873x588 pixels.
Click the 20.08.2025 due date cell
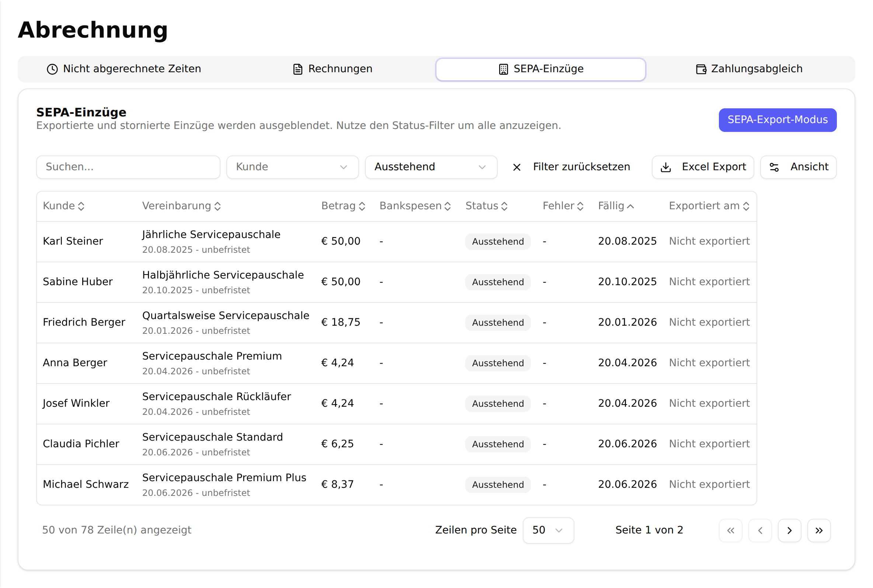coord(627,241)
